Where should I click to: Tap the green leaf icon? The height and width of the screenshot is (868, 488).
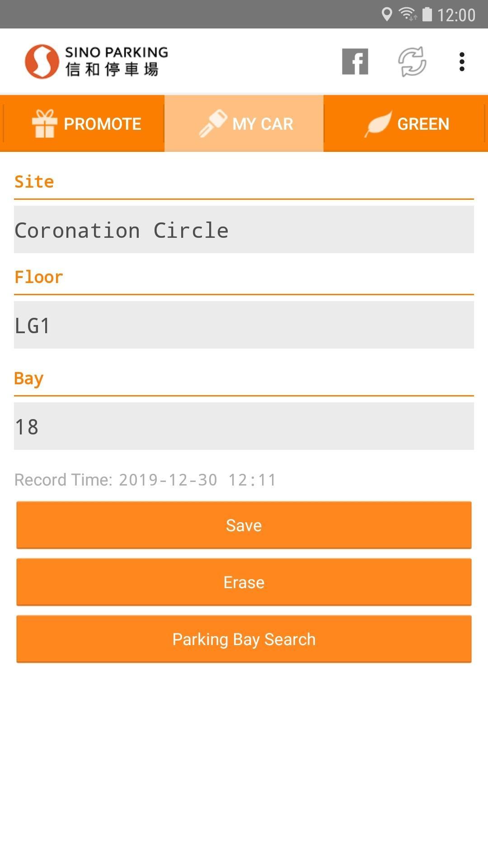point(378,124)
